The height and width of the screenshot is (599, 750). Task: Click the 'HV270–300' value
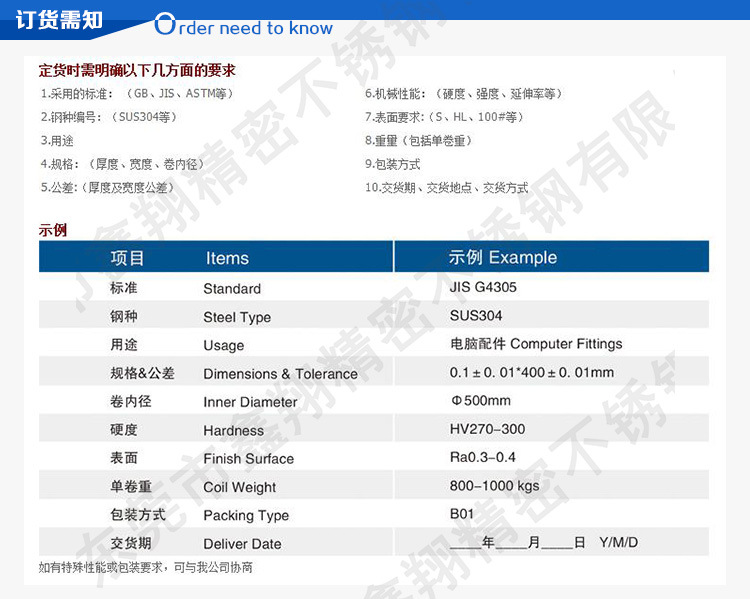point(487,429)
